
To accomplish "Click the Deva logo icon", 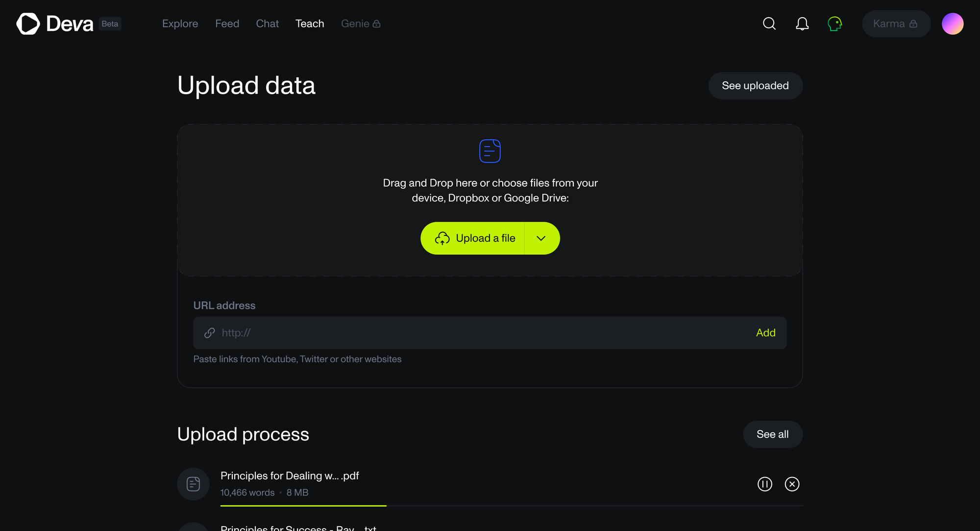I will pos(28,24).
